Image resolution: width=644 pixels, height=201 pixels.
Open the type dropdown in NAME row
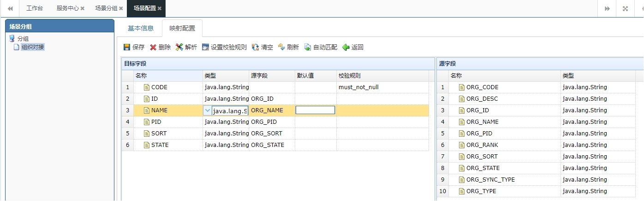[208, 110]
